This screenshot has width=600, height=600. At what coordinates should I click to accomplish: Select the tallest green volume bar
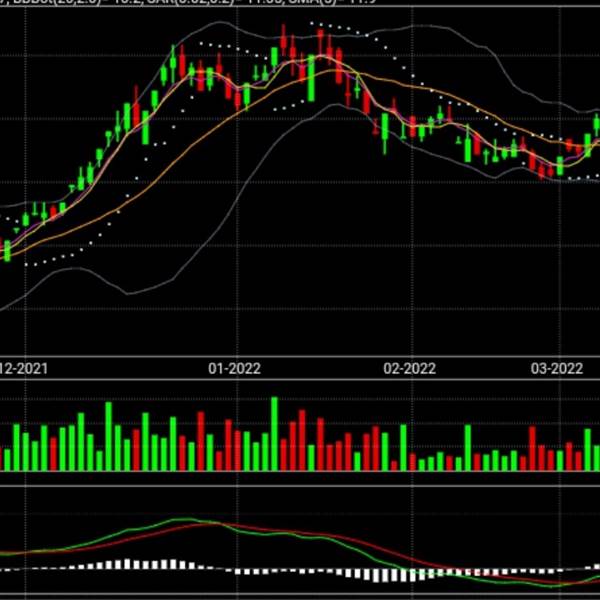274,434
